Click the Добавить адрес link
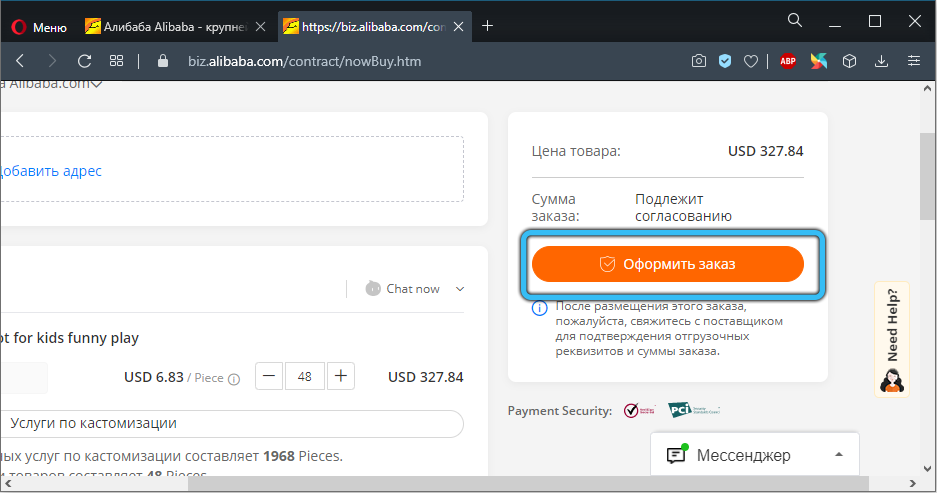The width and height of the screenshot is (937, 493). point(50,171)
